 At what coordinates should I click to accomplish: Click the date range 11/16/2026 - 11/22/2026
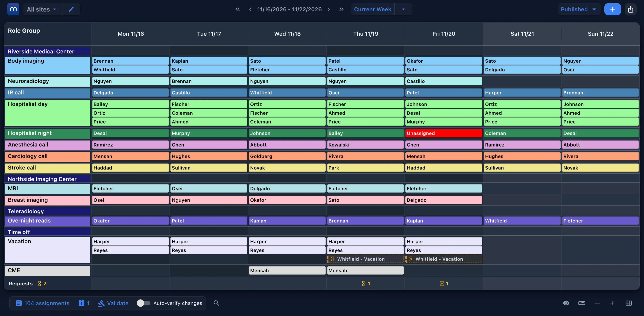(x=290, y=9)
